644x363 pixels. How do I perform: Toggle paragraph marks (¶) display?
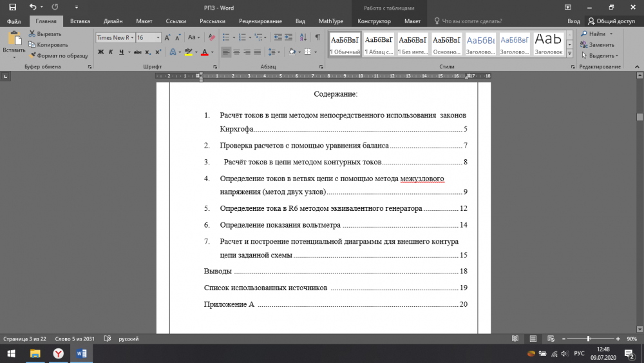(317, 37)
